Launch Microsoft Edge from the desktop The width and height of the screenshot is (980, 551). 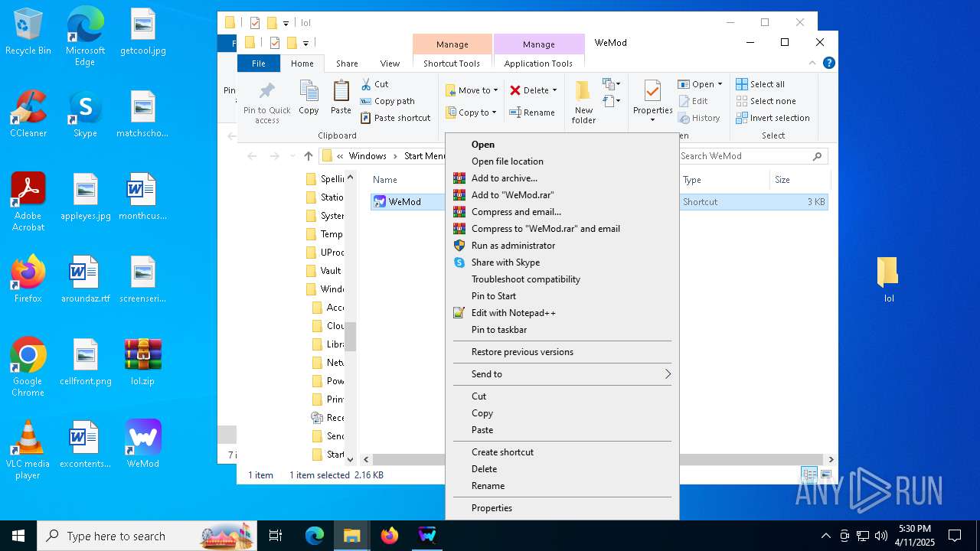point(85,36)
